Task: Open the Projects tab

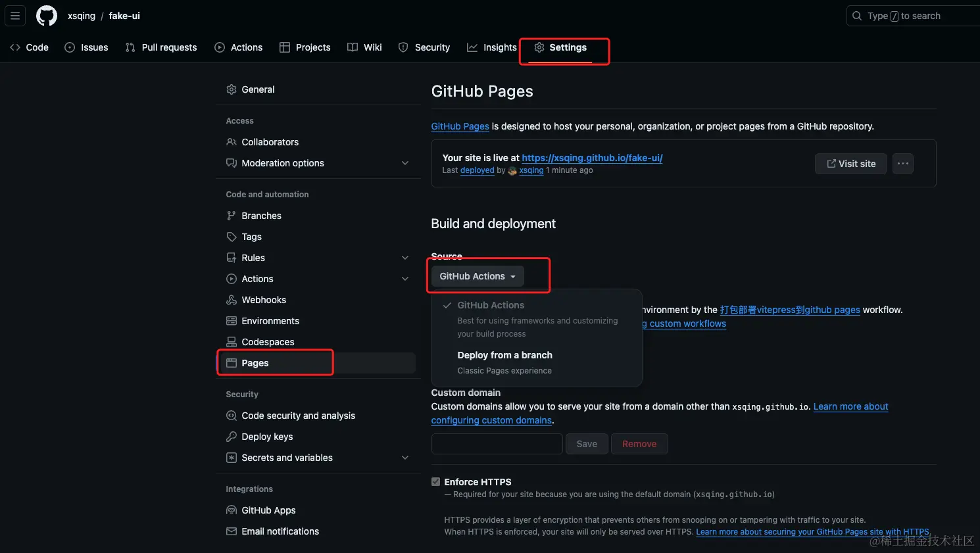Action: coord(305,47)
